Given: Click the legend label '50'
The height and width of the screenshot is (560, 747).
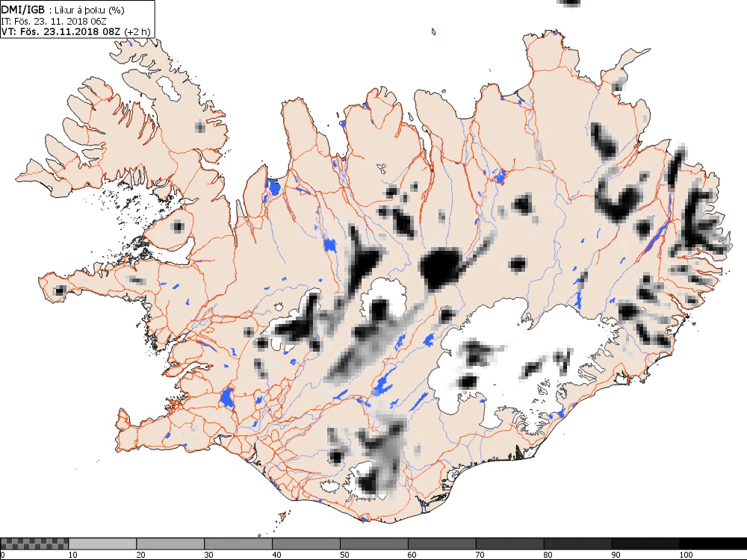Looking at the screenshot, I should pos(344,555).
